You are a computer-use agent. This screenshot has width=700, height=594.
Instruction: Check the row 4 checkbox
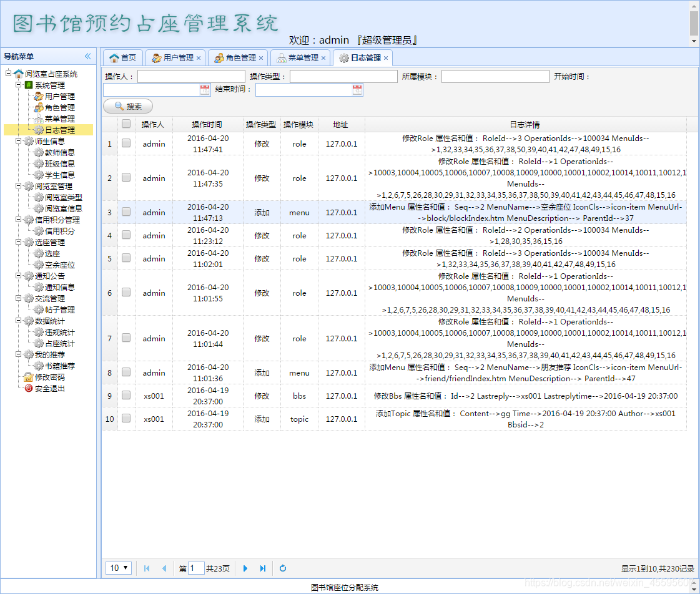click(x=126, y=235)
